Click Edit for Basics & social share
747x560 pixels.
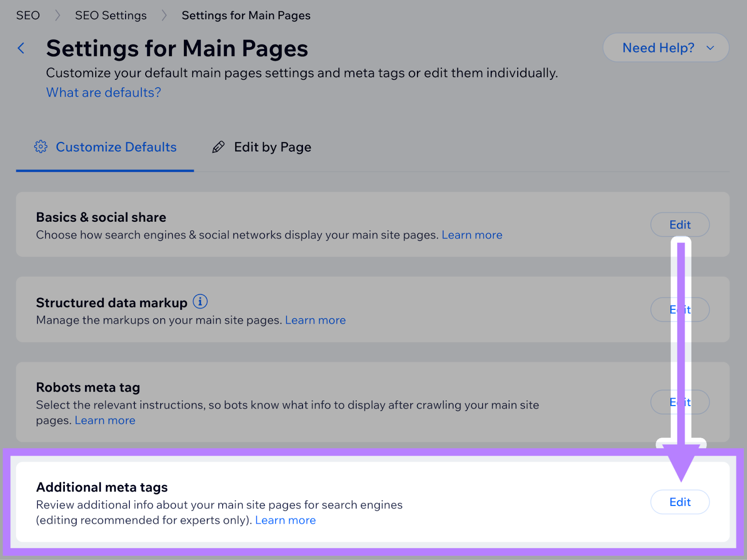coord(680,225)
